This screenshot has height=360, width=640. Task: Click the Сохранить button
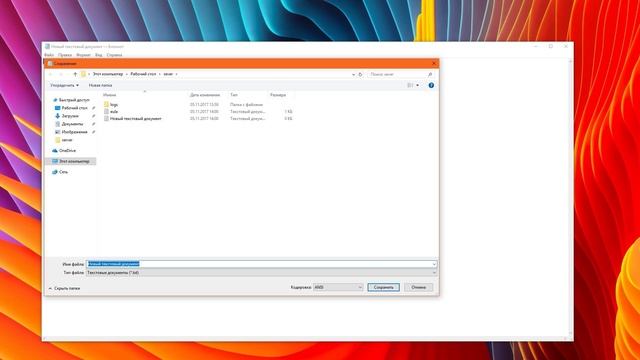383,287
